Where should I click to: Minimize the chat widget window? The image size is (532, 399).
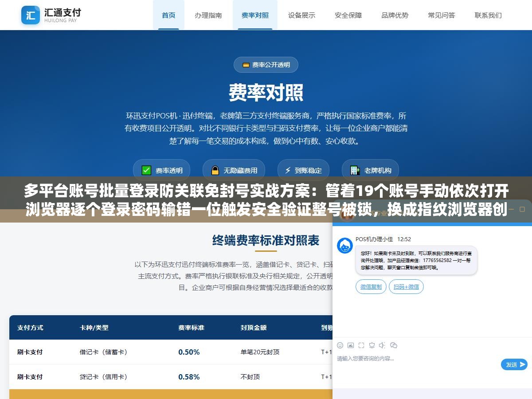pos(511,208)
